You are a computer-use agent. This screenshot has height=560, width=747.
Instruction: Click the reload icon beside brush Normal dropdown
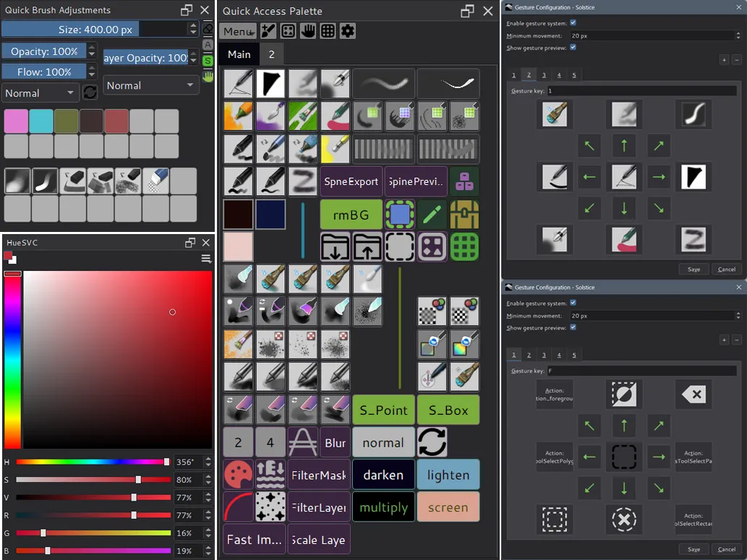pos(90,92)
